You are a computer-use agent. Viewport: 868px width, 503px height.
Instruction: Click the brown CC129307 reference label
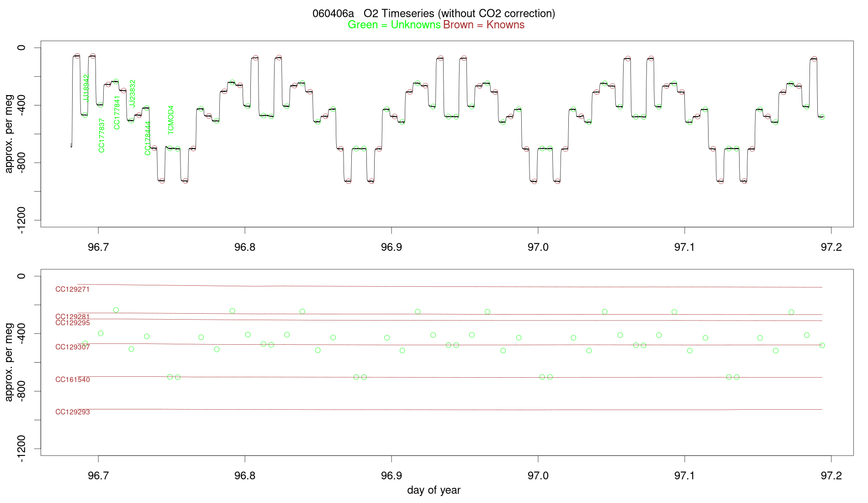coord(73,347)
